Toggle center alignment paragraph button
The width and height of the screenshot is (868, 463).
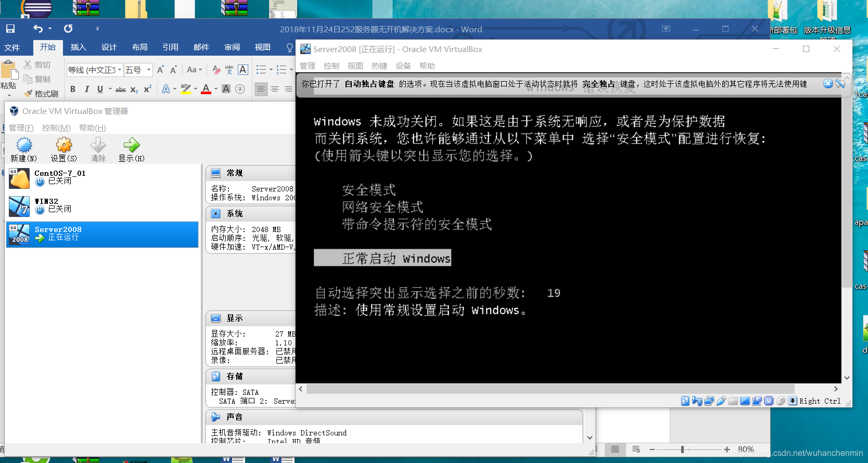point(275,89)
